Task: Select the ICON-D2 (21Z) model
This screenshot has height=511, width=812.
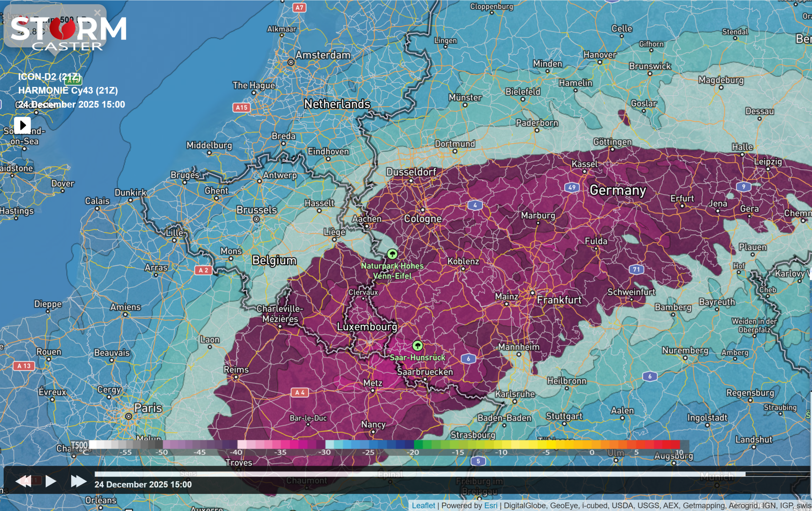Action: (x=49, y=77)
